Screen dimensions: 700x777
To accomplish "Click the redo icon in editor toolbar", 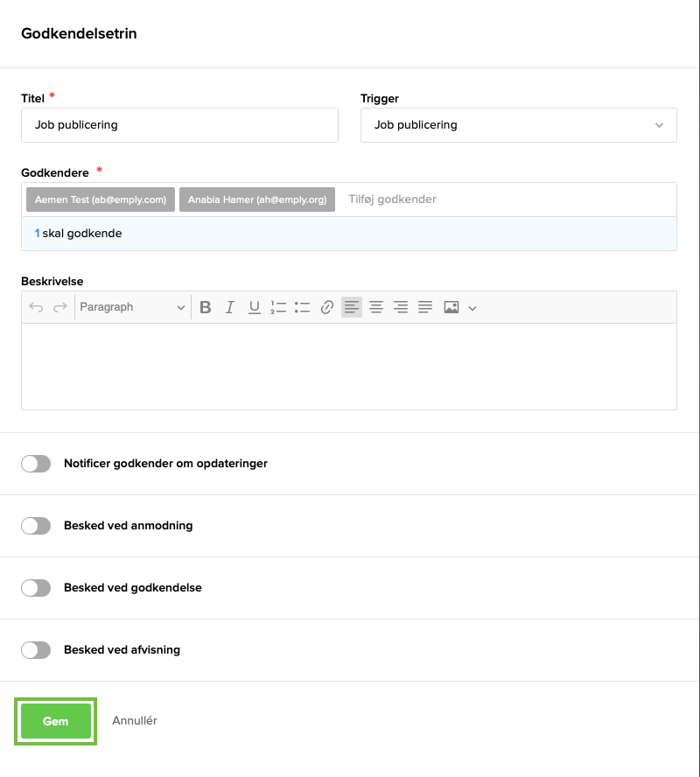I will (x=60, y=307).
